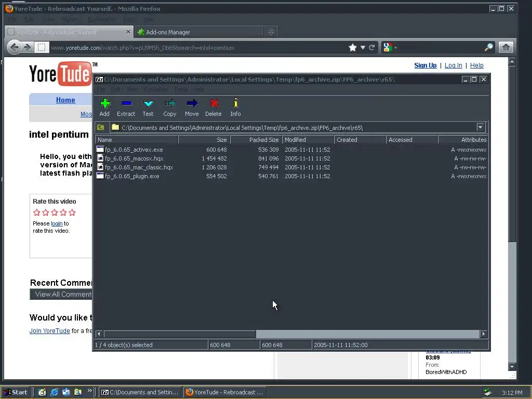
Task: Click the Log In link
Action: tap(453, 65)
